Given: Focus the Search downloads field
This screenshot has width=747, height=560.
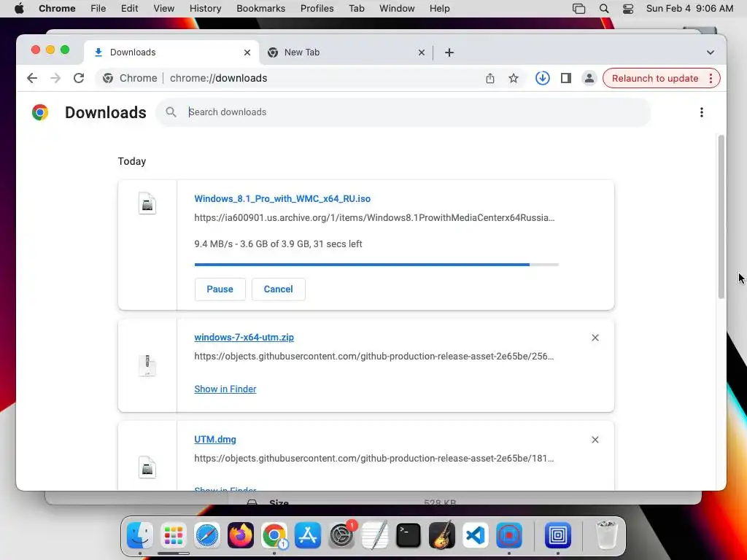Looking at the screenshot, I should click(x=403, y=112).
